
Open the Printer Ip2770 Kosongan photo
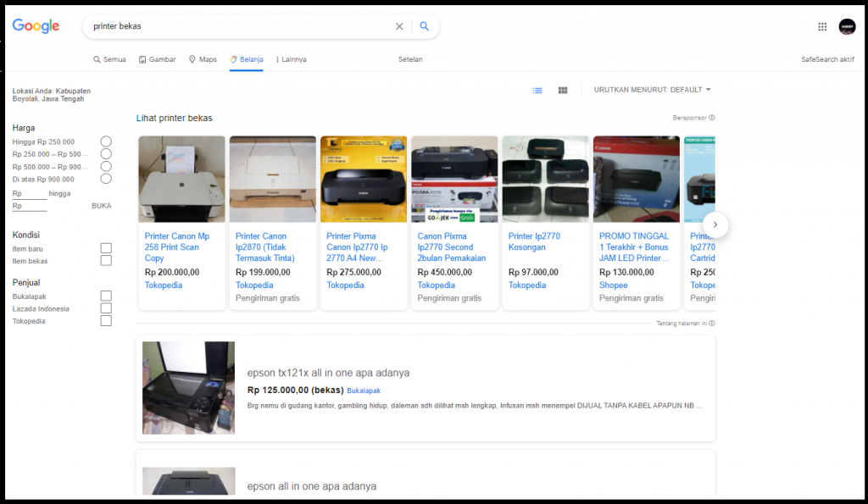(546, 180)
